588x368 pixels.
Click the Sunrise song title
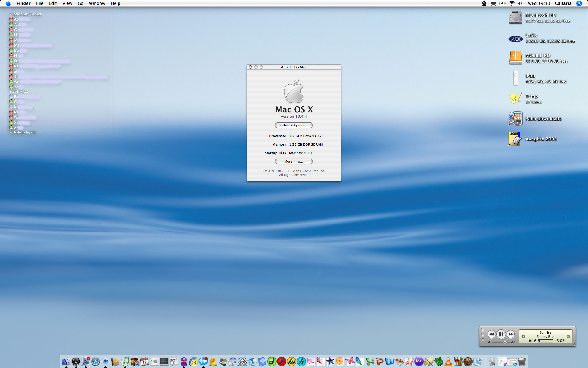pos(545,332)
